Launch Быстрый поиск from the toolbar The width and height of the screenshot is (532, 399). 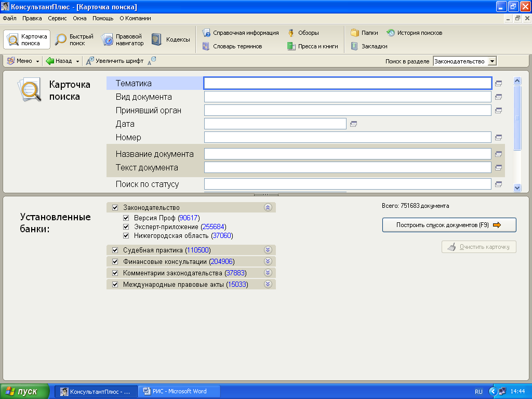click(x=74, y=39)
